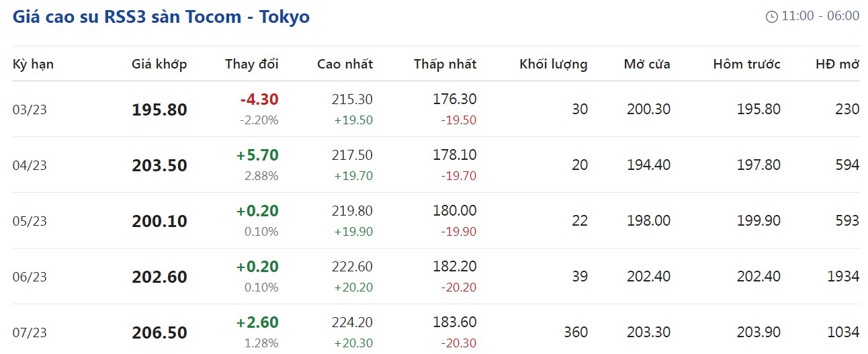Select the Thấp nhất column header
The width and height of the screenshot is (868, 354).
point(445,64)
